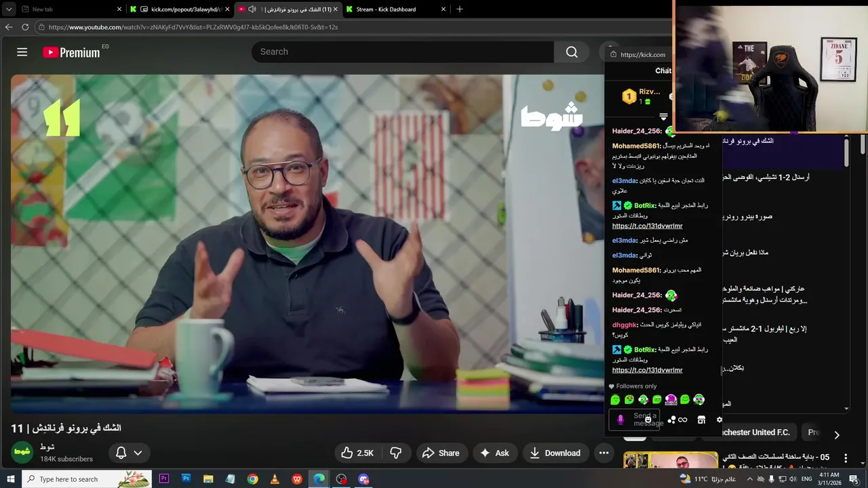Switch to kick.com popout browser tab
The height and width of the screenshot is (488, 868).
click(181, 9)
